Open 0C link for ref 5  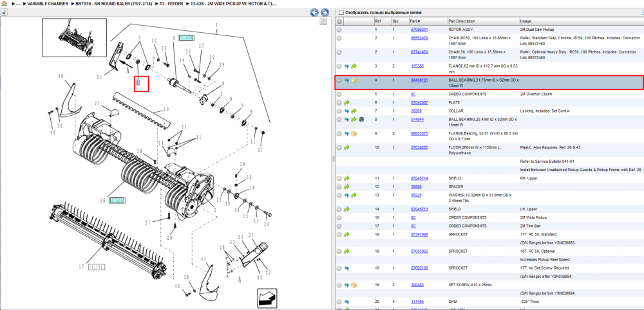(413, 95)
